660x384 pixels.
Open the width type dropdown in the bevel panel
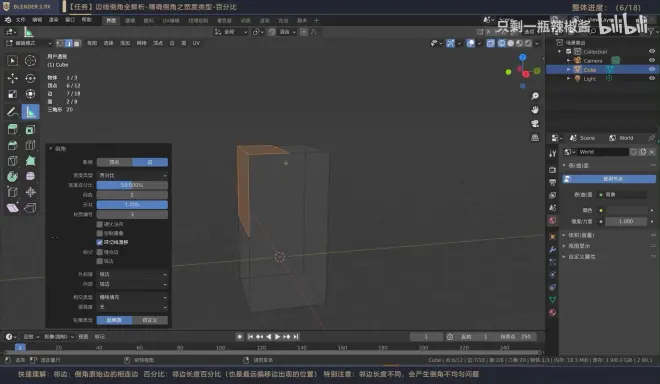(x=132, y=175)
